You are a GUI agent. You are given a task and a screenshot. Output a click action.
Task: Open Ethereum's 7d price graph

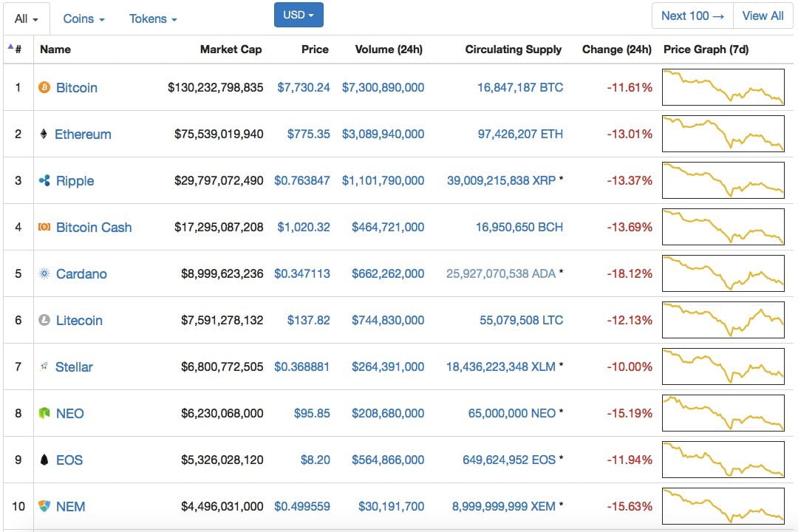pyautogui.click(x=723, y=134)
